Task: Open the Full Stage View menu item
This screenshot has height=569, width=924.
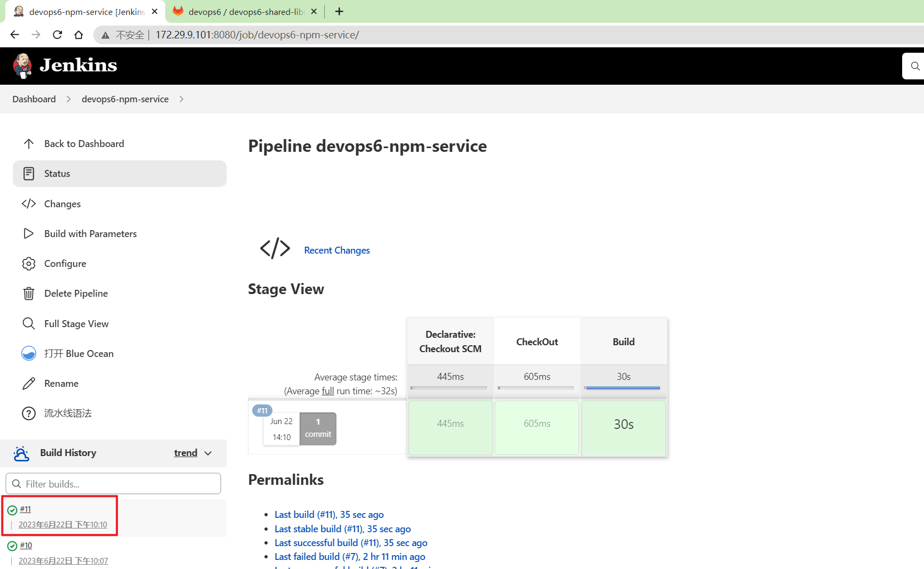Action: pos(119,323)
